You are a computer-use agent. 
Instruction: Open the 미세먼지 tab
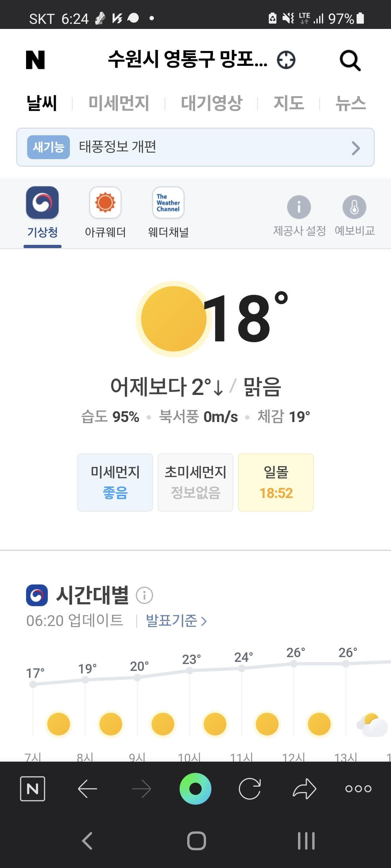pyautogui.click(x=119, y=103)
